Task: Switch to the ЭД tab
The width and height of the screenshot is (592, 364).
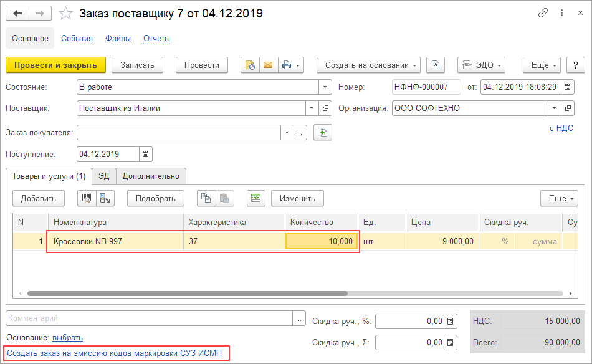Action: [x=104, y=176]
